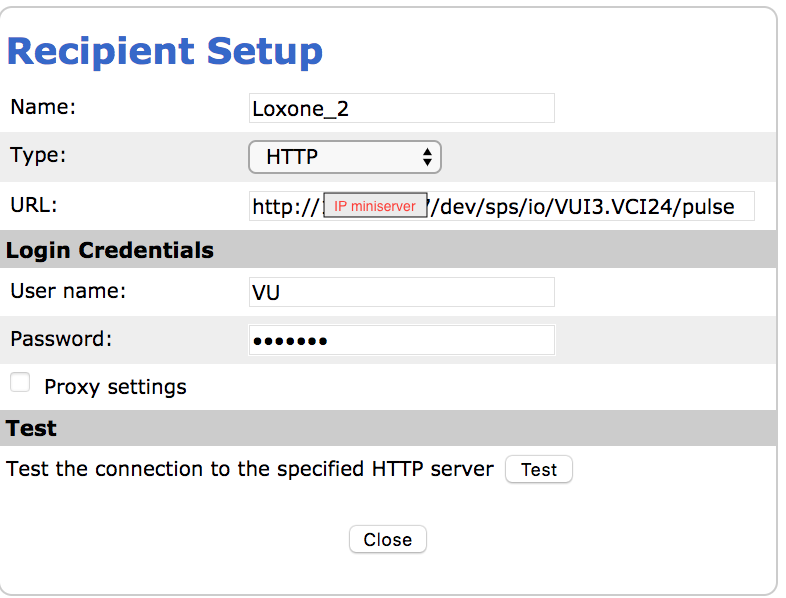
Task: Click the test connection description text
Action: click(x=250, y=469)
